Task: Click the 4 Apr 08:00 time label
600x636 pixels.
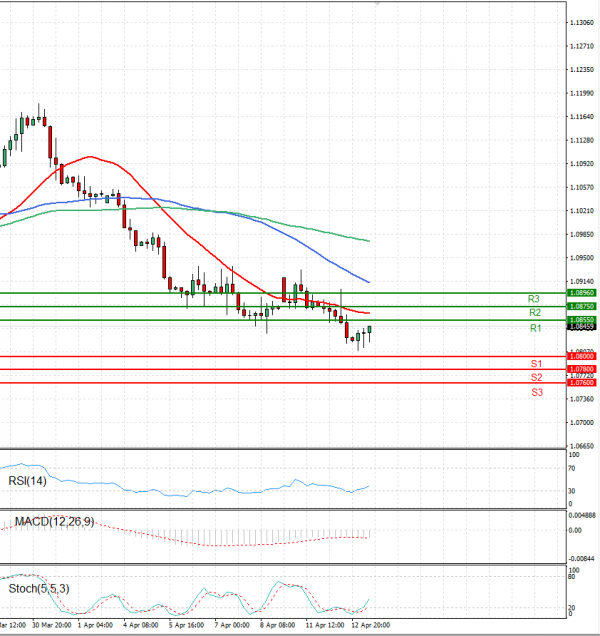Action: pos(140,625)
